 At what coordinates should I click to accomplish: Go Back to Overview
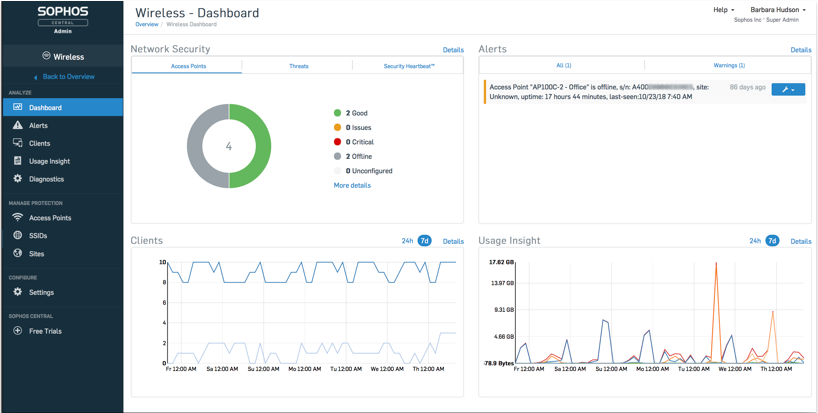pyautogui.click(x=68, y=77)
